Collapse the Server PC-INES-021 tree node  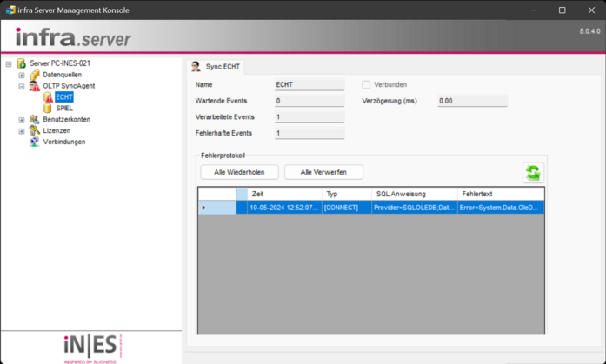9,63
